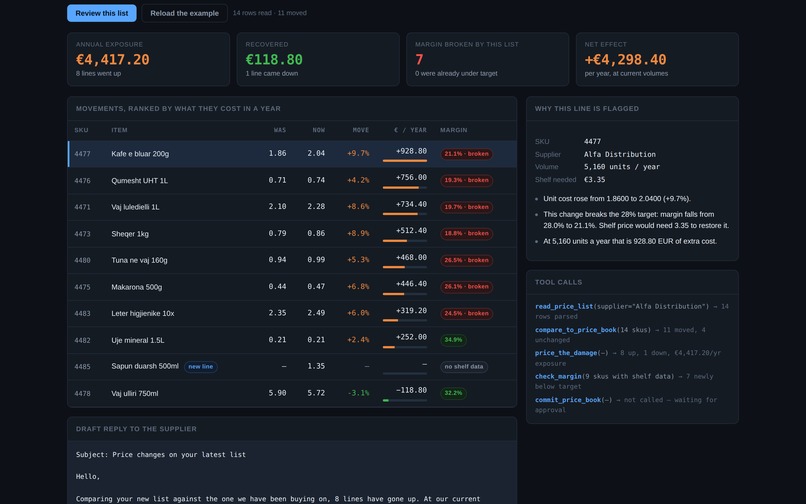Click the ITEM column header
Viewport: 806px width, 504px height.
(119, 130)
